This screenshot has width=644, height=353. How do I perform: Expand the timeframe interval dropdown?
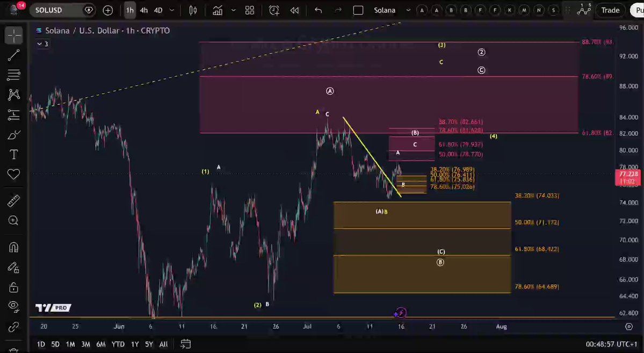tap(172, 10)
